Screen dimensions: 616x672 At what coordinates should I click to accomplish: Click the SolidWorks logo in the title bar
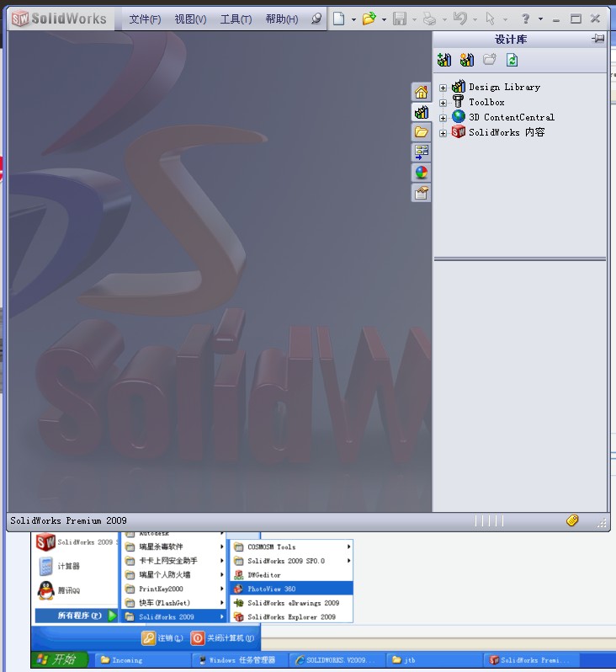point(59,19)
